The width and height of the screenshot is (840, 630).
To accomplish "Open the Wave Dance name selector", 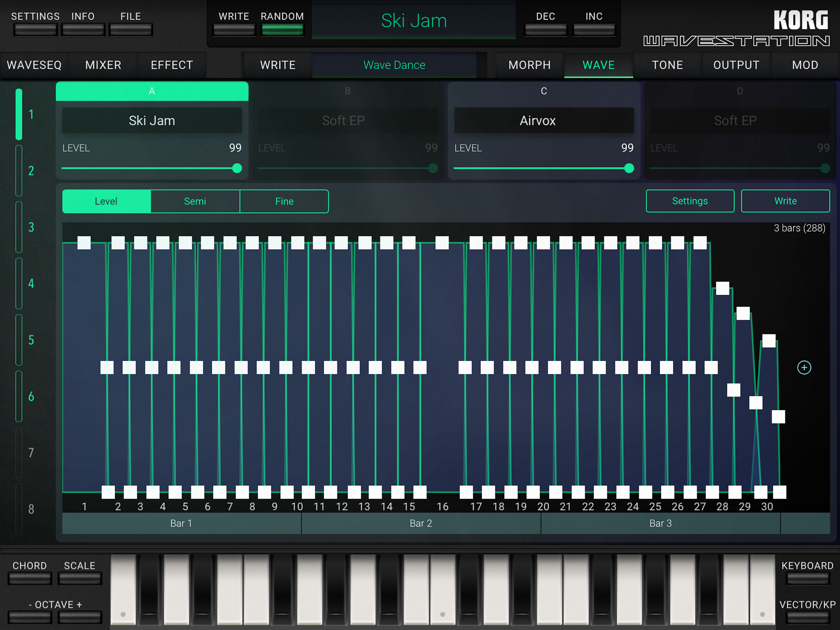I will tap(394, 65).
